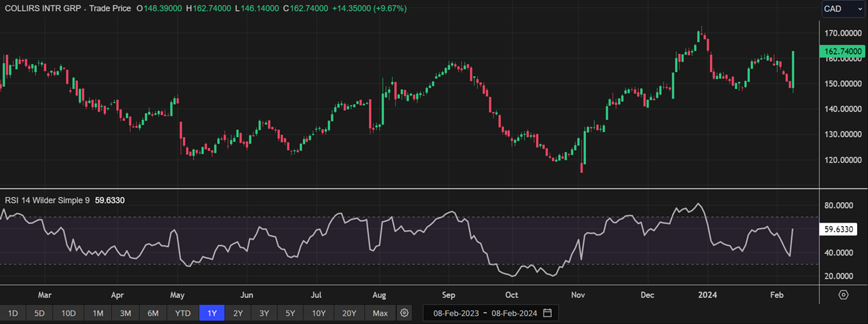Choose the 5Y time range
The image size is (868, 324).
coord(290,313)
